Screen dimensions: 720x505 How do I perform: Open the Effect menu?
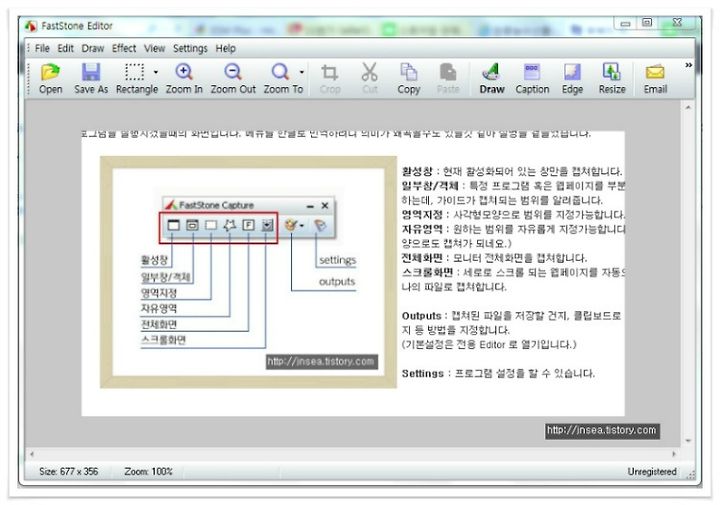click(124, 48)
